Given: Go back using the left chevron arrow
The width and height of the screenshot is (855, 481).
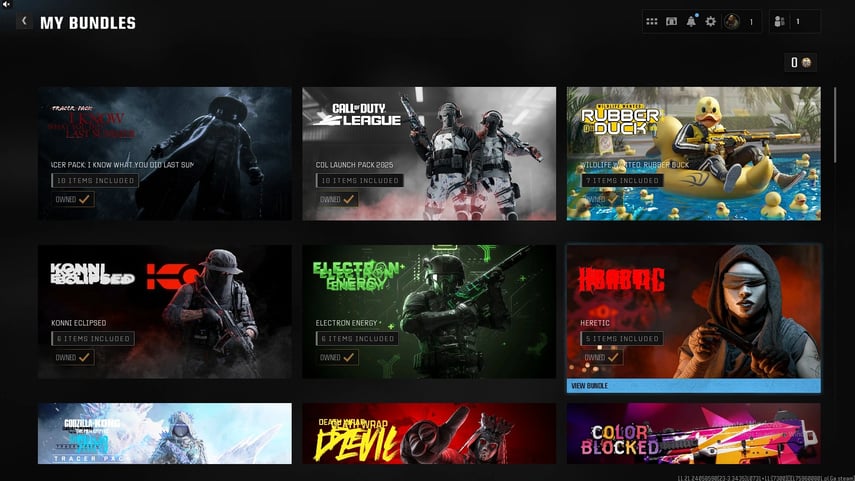Looking at the screenshot, I should (23, 21).
